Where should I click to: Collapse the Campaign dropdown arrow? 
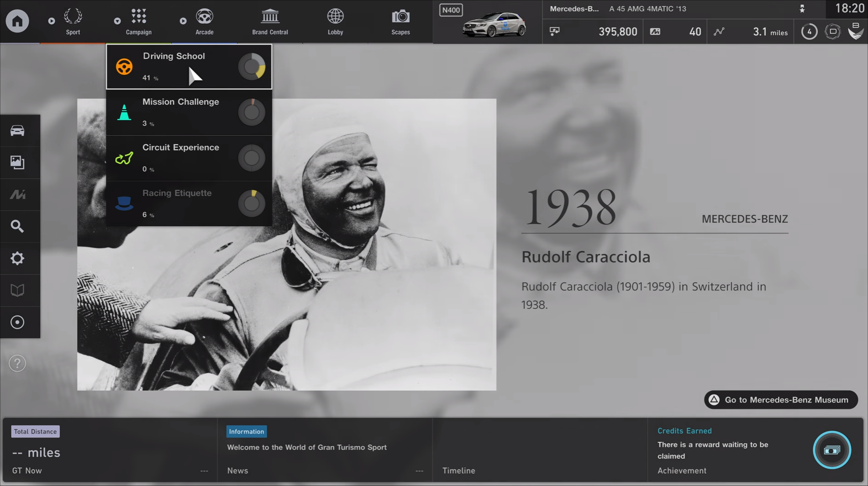(x=117, y=21)
